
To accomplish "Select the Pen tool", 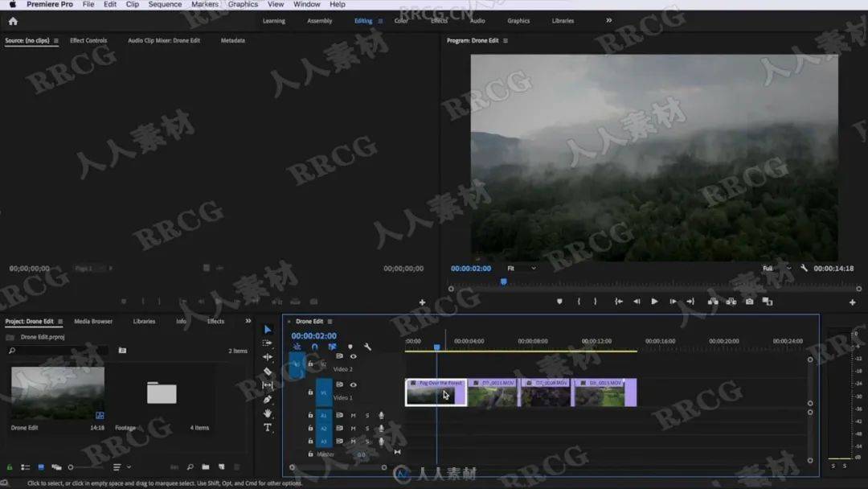I will coord(268,400).
